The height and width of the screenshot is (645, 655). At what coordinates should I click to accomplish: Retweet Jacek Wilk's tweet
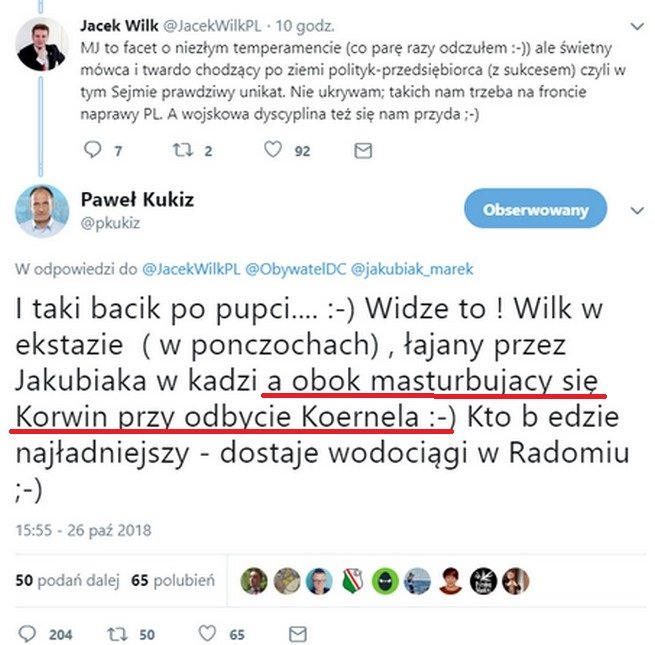pos(183,150)
